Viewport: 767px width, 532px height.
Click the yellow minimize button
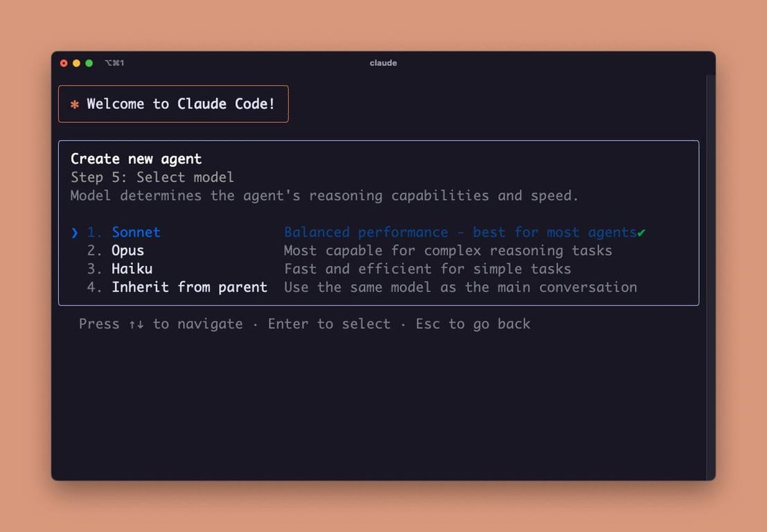pyautogui.click(x=76, y=62)
